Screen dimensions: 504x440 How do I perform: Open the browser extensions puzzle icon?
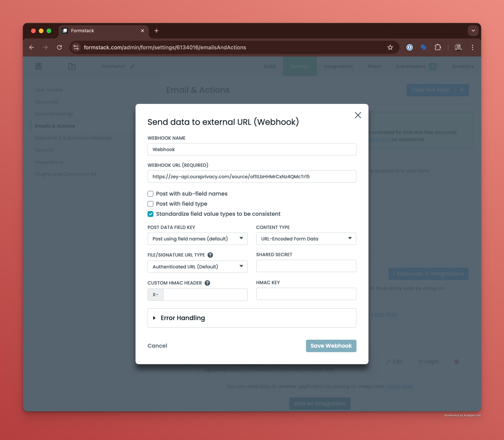coord(437,47)
